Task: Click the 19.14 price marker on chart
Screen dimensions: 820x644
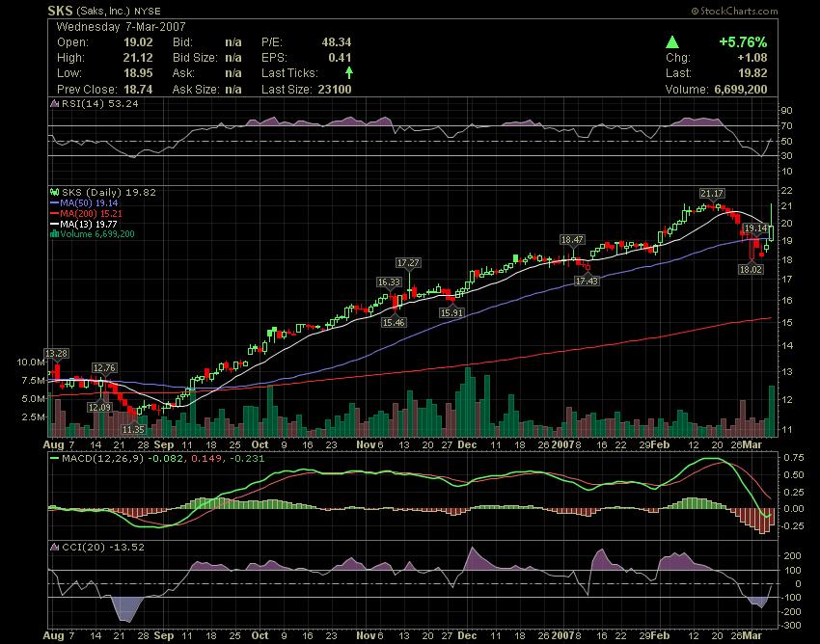Action: (756, 228)
